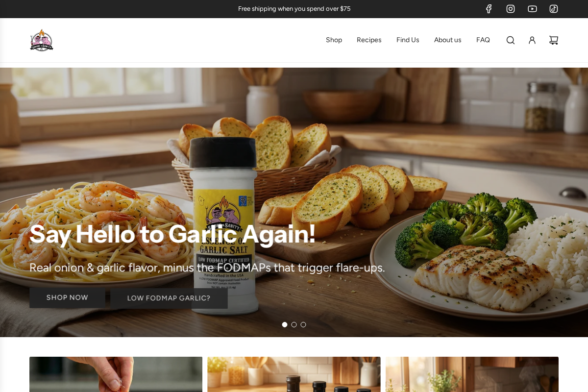Click the search magnifier icon
The height and width of the screenshot is (392, 588).
click(x=511, y=40)
